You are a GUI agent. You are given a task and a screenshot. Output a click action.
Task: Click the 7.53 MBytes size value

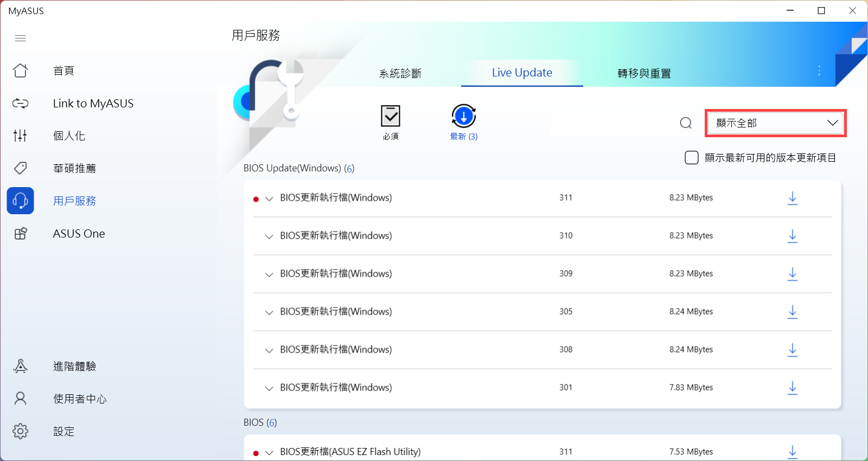click(691, 451)
